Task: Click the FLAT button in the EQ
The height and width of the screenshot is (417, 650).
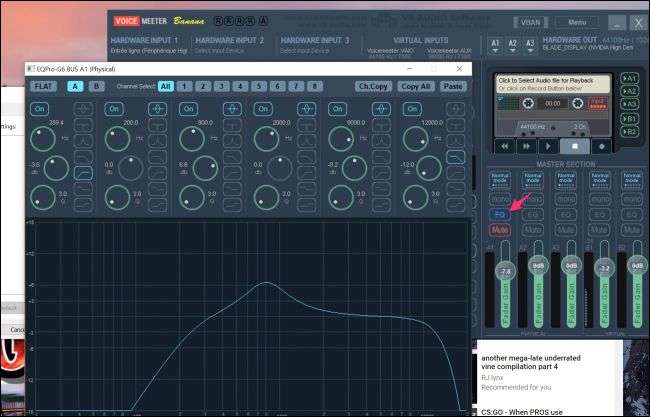Action: click(43, 87)
